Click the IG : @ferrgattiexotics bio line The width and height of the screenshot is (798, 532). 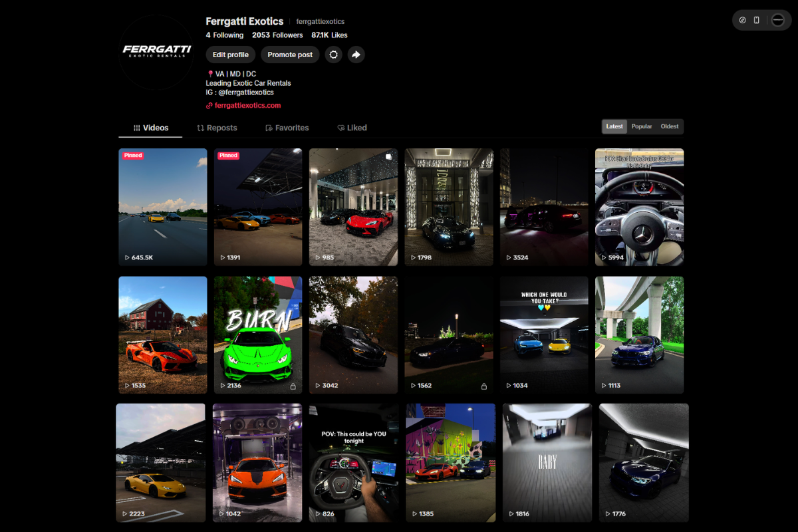point(239,92)
